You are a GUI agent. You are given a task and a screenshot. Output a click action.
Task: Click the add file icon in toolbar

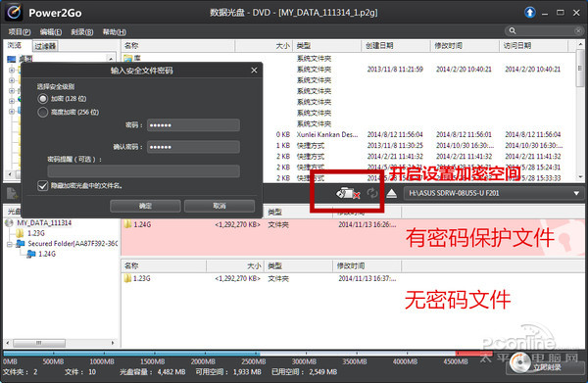coord(12,193)
